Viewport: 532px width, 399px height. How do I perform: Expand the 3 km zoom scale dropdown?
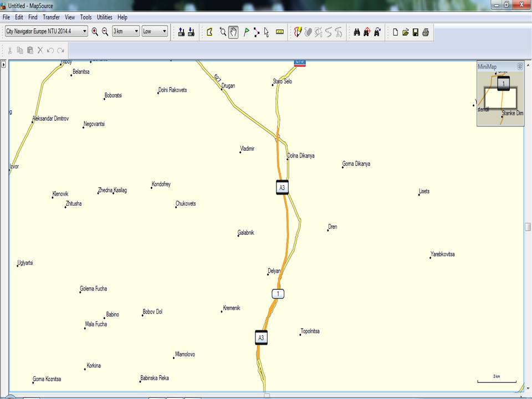pos(136,32)
